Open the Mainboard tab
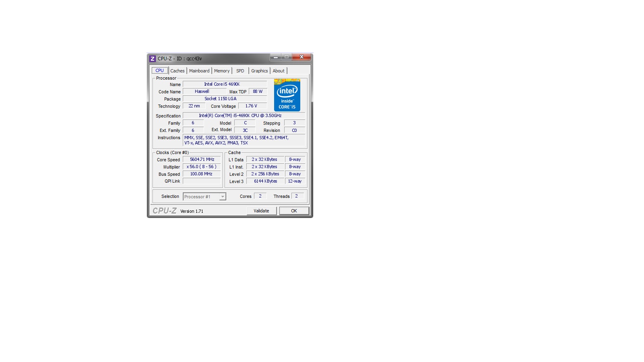The image size is (644, 362). (x=199, y=71)
